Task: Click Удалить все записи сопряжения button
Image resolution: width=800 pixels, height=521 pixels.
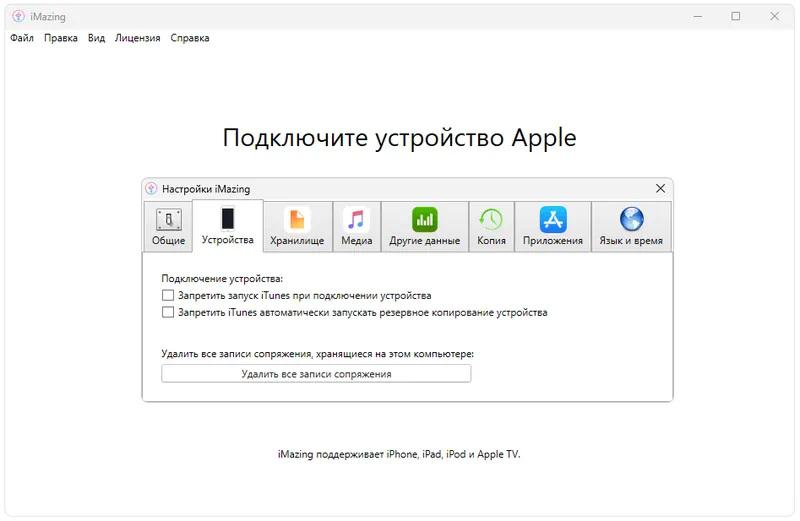Action: point(316,374)
